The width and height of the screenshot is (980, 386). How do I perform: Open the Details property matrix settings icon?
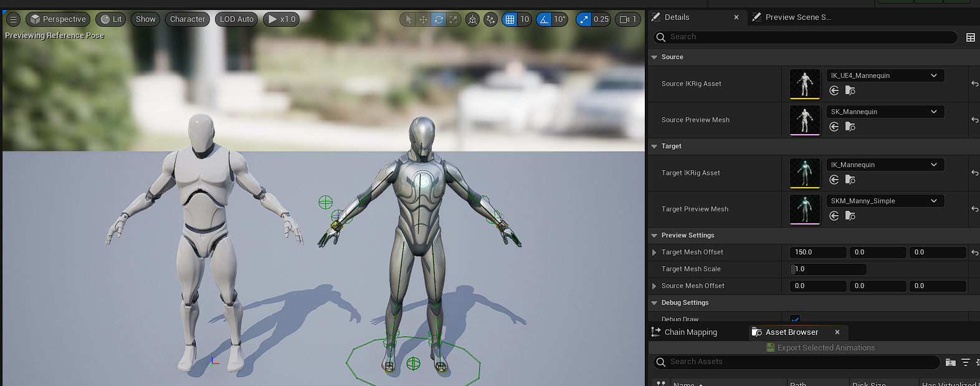(971, 37)
